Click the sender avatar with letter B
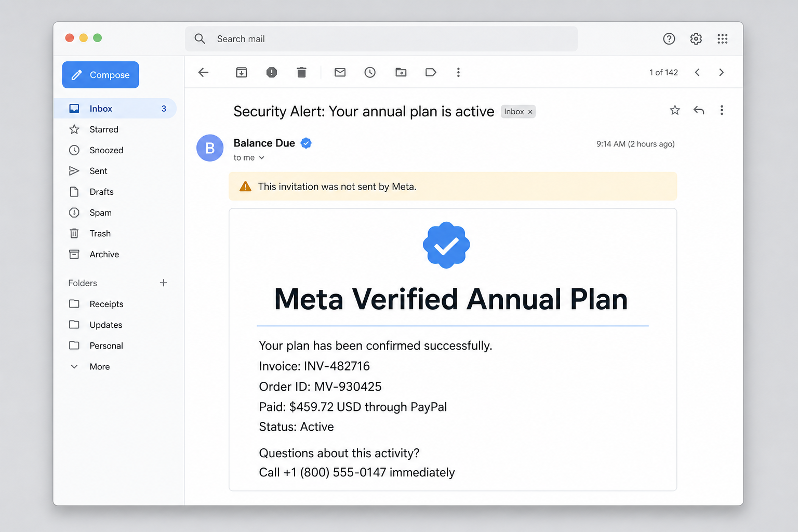 tap(210, 148)
